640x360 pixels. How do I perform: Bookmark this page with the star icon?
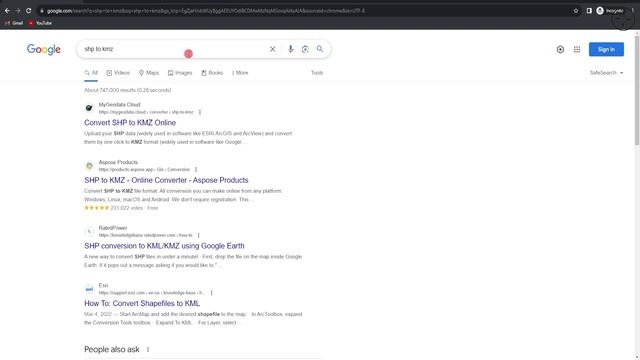click(576, 11)
